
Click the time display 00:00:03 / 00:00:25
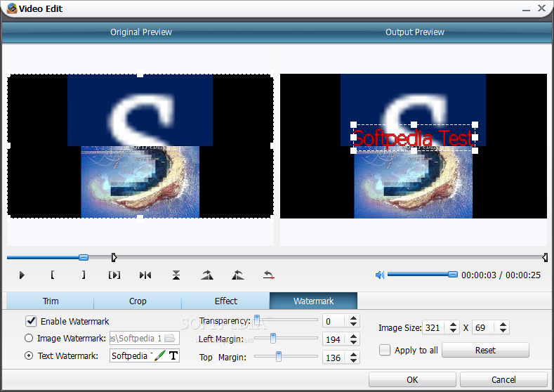[x=501, y=275]
